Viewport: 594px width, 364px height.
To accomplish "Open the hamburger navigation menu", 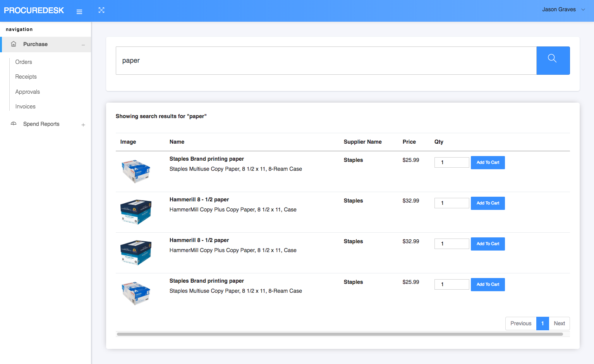I will (79, 11).
